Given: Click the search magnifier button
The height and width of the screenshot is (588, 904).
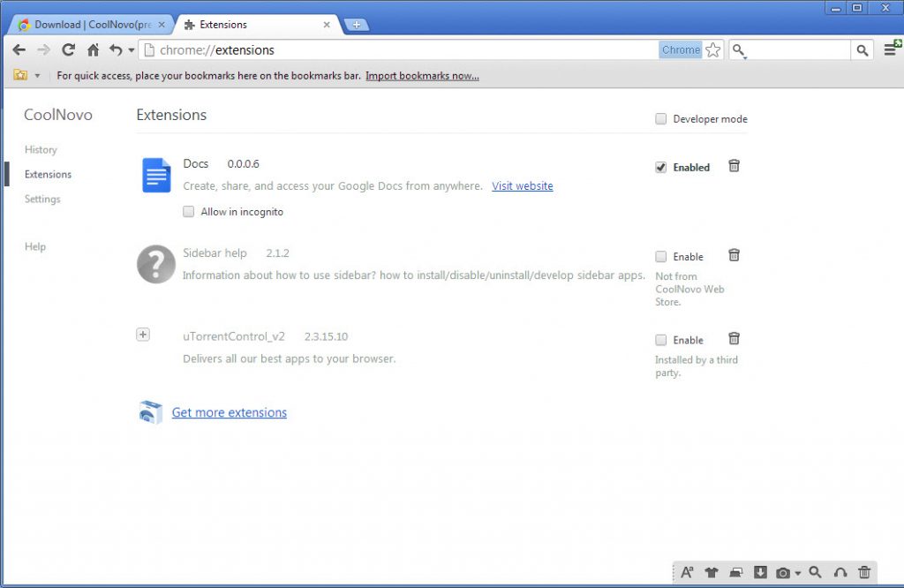Looking at the screenshot, I should tap(862, 50).
